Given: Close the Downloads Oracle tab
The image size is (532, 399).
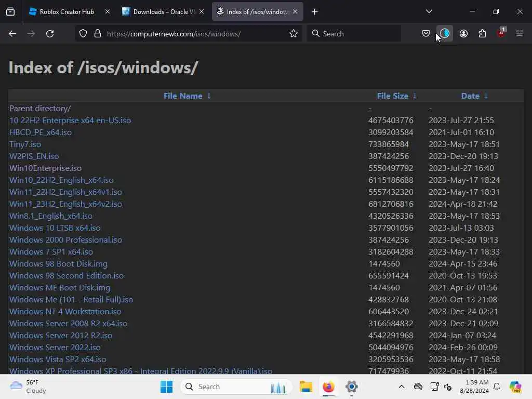Looking at the screenshot, I should point(202,11).
